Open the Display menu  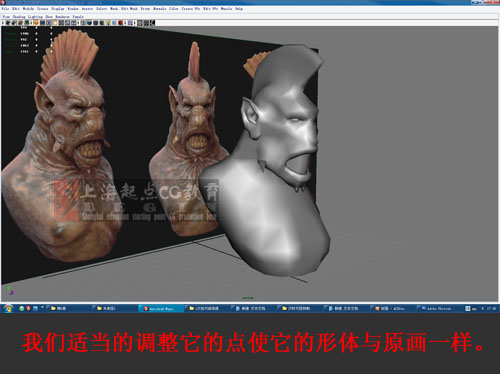coord(58,9)
